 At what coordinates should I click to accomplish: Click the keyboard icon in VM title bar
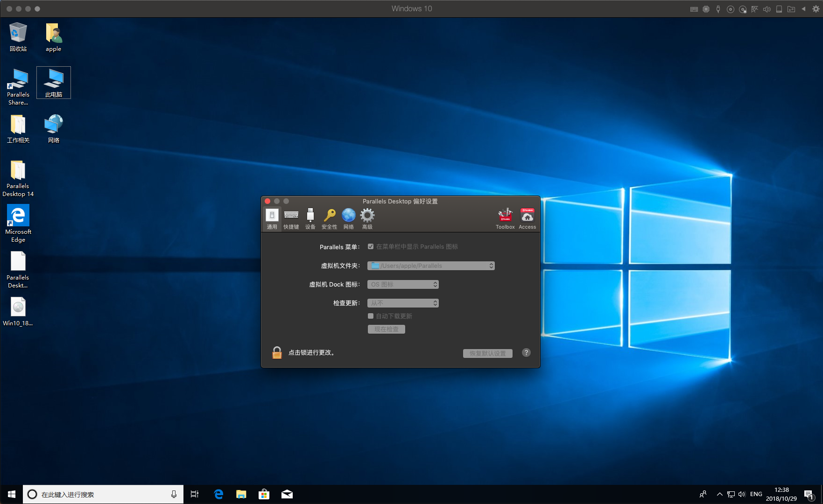coord(694,9)
